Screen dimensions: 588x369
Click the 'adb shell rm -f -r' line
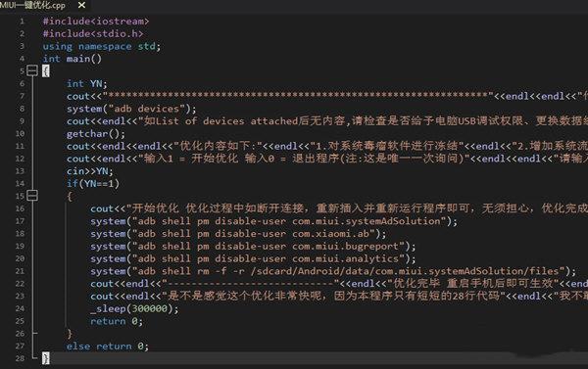(333, 271)
